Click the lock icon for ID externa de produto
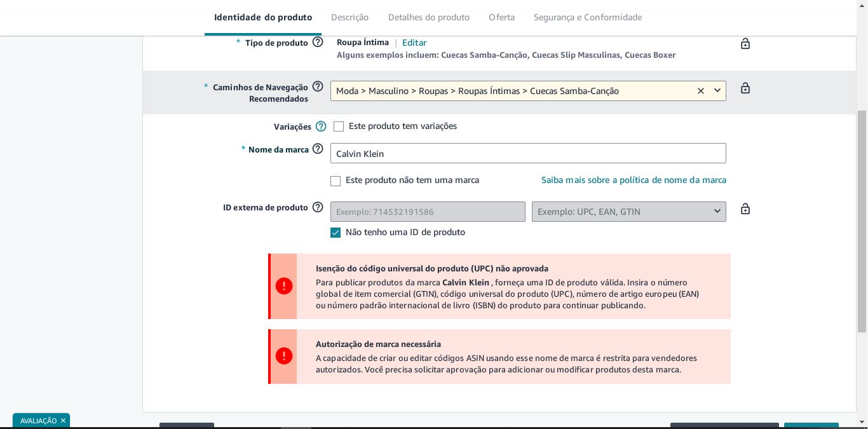Image resolution: width=868 pixels, height=429 pixels. point(745,209)
